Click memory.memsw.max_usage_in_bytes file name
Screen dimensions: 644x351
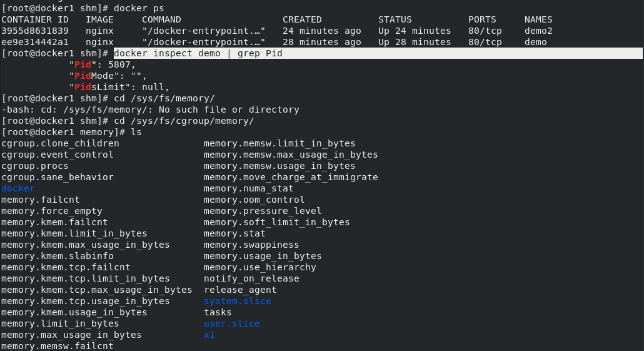pos(291,155)
